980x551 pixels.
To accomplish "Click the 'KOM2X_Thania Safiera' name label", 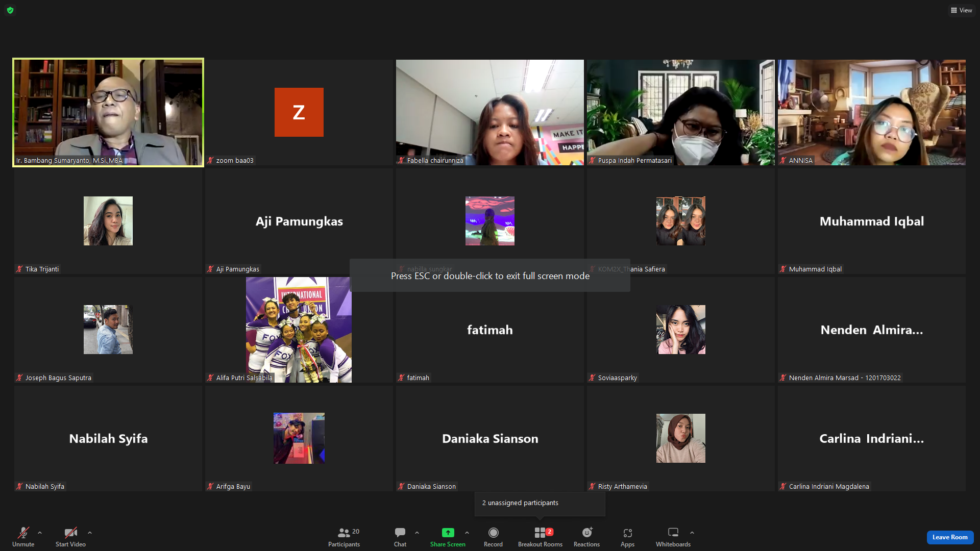I will (x=631, y=269).
